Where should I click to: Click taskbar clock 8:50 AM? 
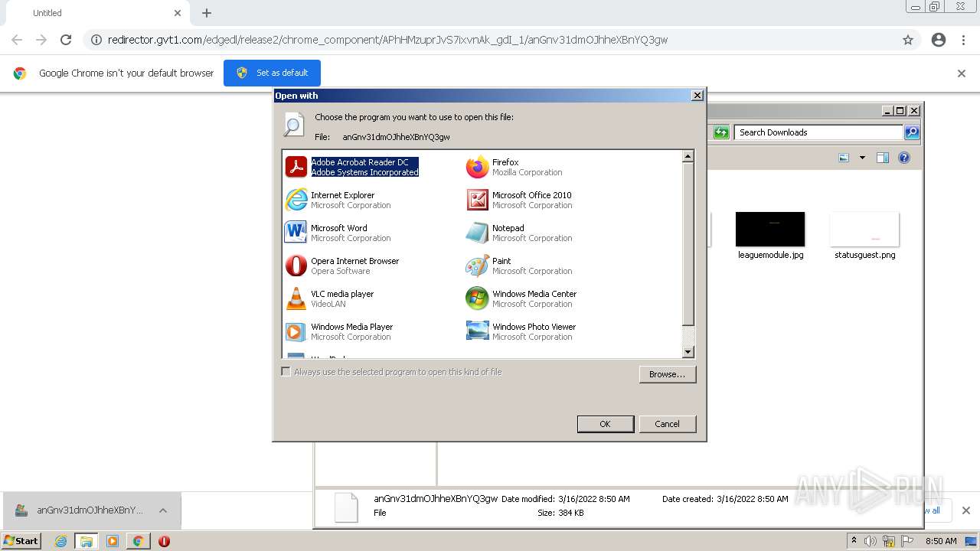pyautogui.click(x=941, y=541)
